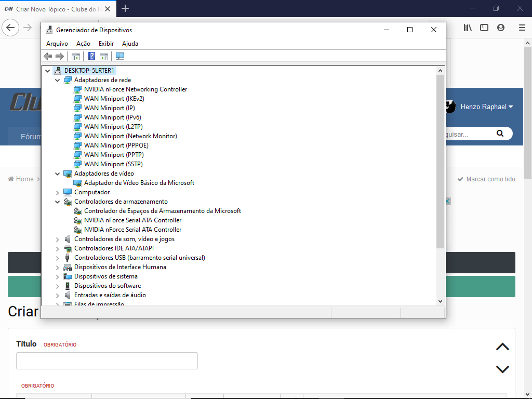The width and height of the screenshot is (532, 399).
Task: Click the Título input field
Action: click(x=107, y=361)
